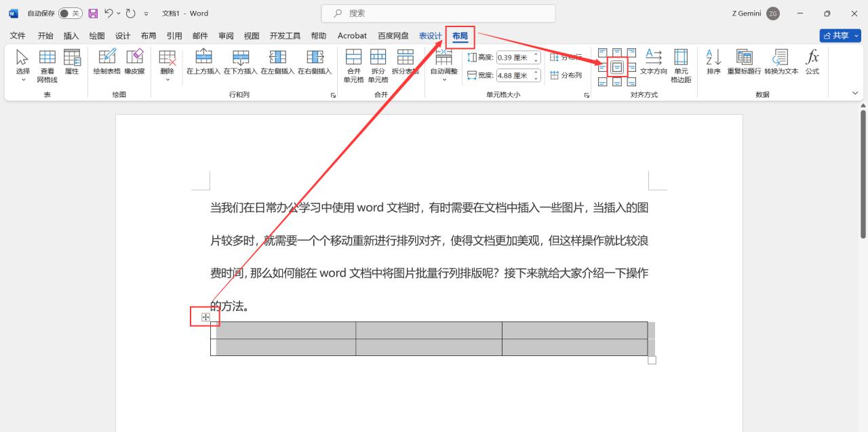
Task: Click Split Table (拆分表格)
Action: pos(406,62)
